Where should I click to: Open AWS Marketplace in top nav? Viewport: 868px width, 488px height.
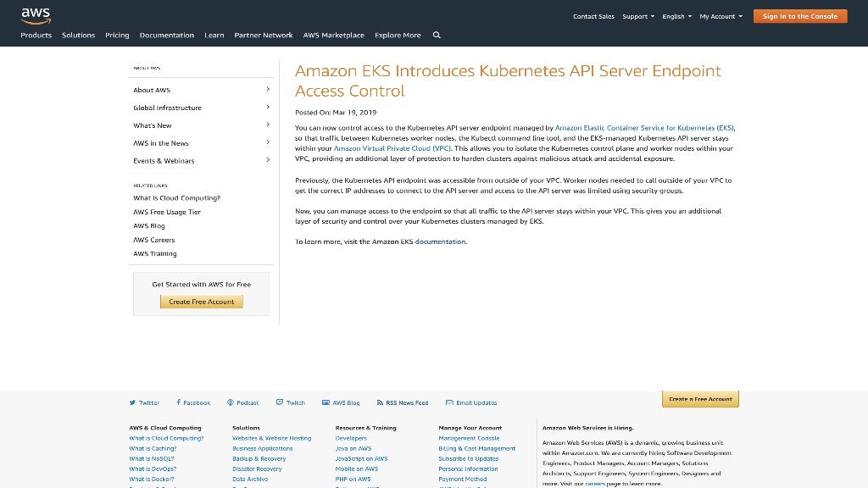coord(334,35)
